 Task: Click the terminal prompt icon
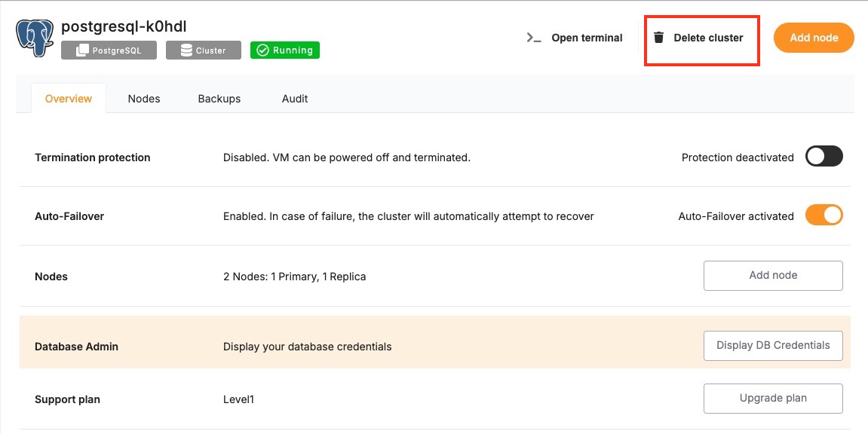pos(534,38)
